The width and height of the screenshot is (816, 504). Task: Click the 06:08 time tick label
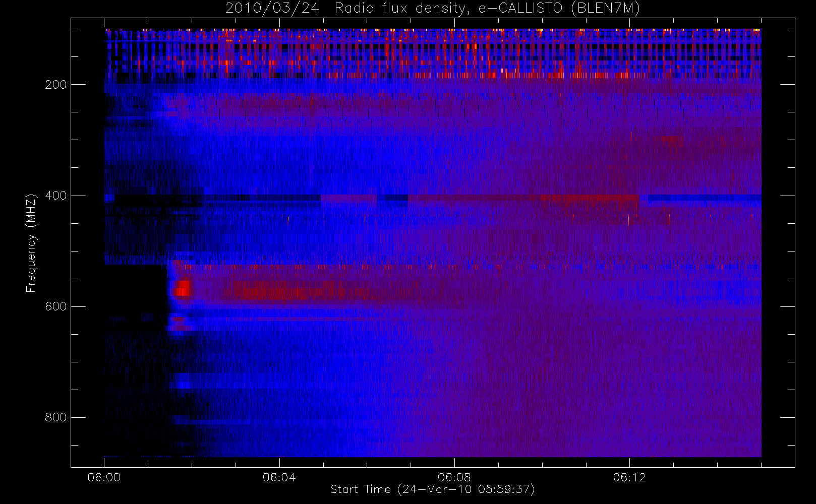pyautogui.click(x=454, y=477)
